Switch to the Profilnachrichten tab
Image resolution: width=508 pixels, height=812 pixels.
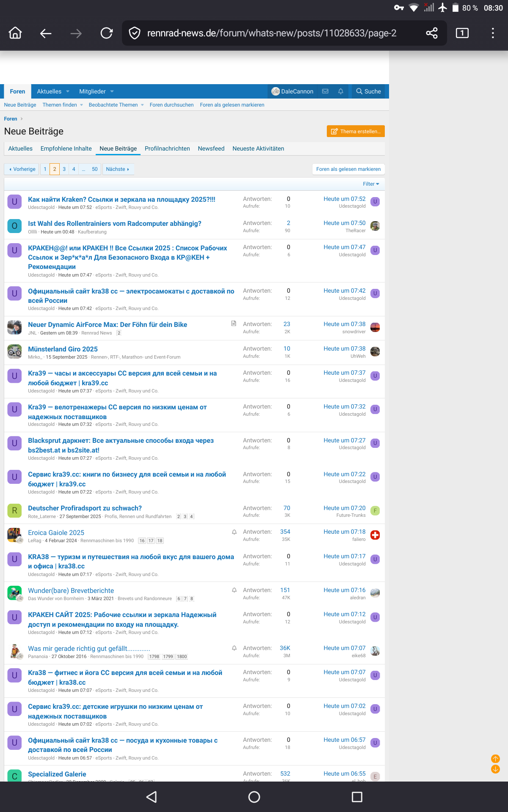point(167,148)
